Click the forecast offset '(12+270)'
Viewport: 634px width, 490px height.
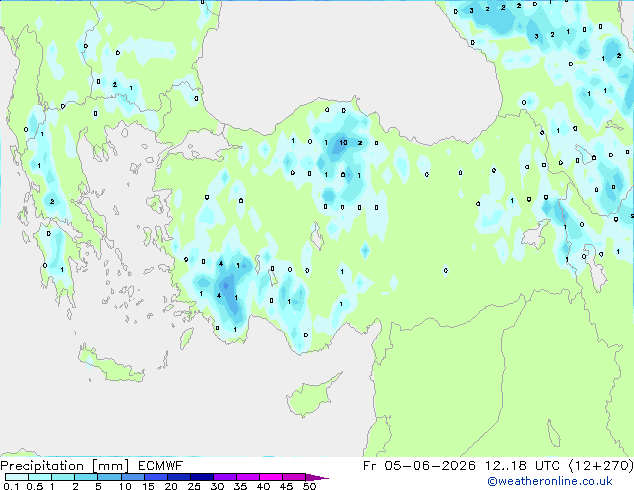601,466
